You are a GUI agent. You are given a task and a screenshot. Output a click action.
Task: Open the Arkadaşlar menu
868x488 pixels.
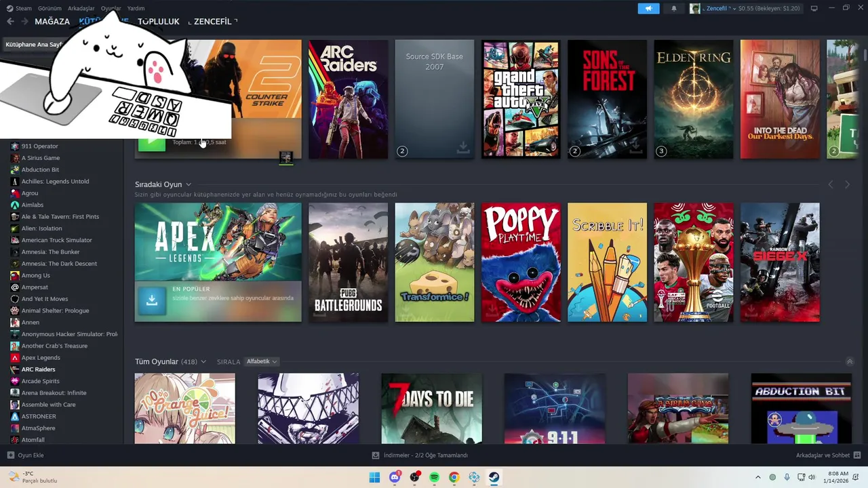pyautogui.click(x=81, y=9)
